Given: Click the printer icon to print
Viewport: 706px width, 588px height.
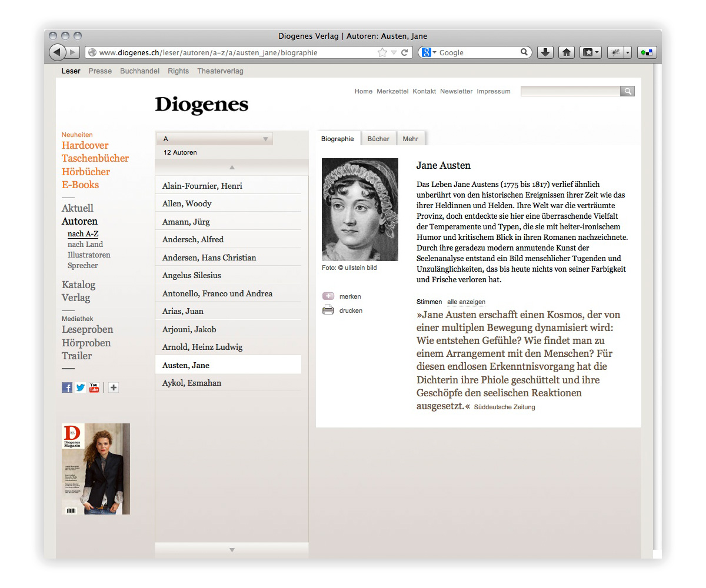Looking at the screenshot, I should 328,310.
